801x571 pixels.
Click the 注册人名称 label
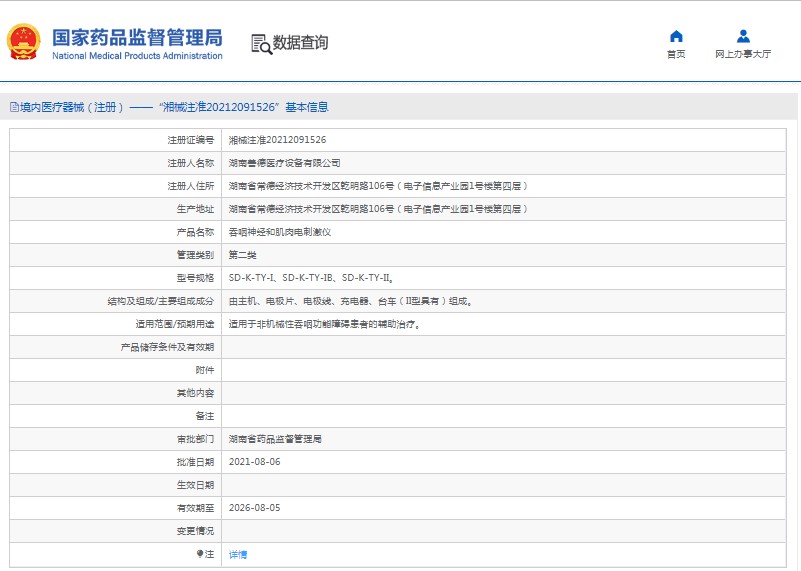pyautogui.click(x=191, y=163)
